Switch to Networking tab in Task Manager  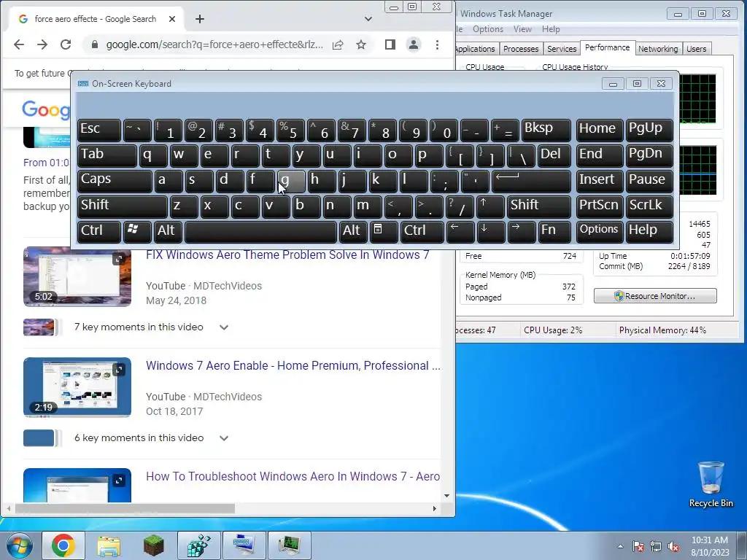pyautogui.click(x=658, y=49)
